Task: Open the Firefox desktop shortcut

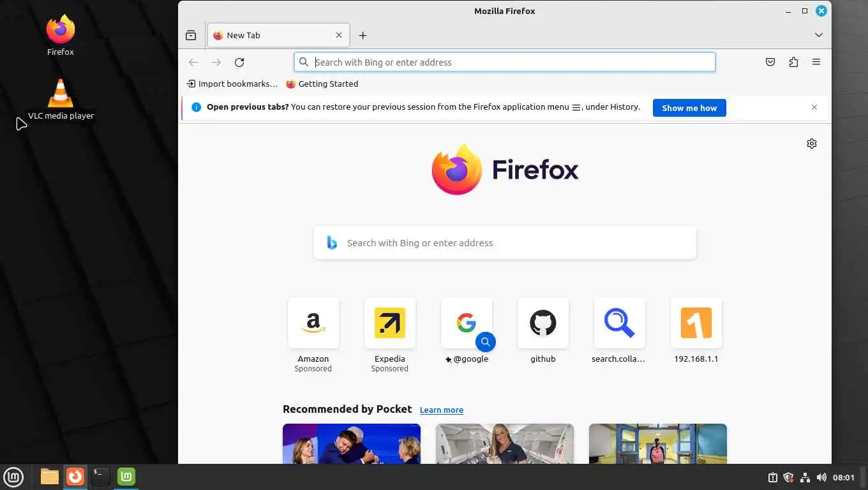Action: [61, 36]
